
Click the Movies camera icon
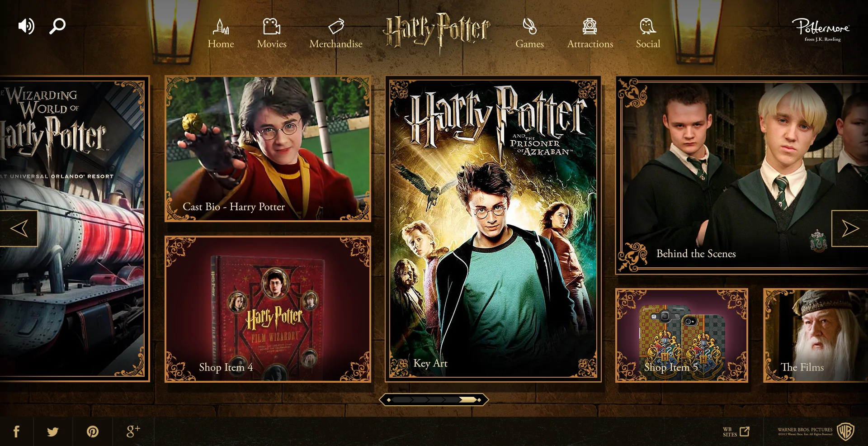272,27
